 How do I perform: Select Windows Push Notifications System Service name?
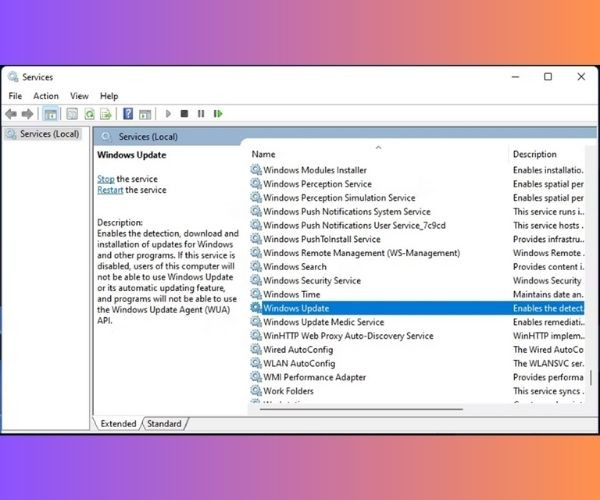(347, 212)
